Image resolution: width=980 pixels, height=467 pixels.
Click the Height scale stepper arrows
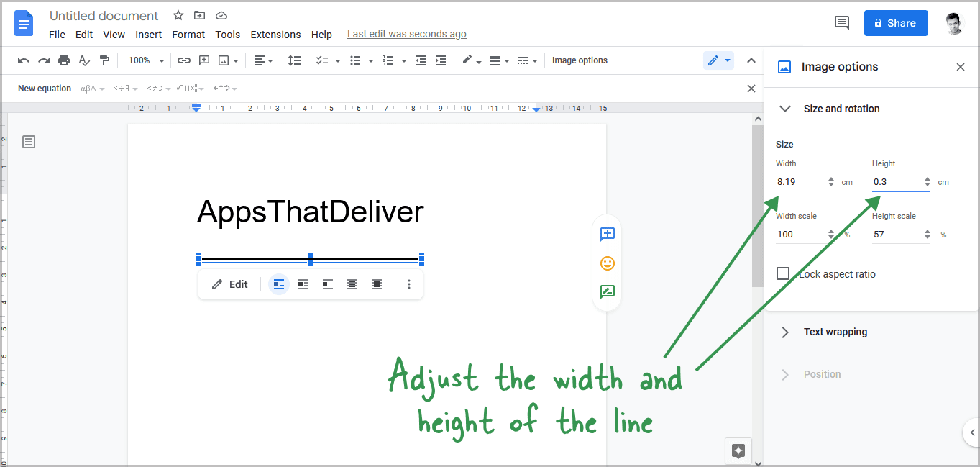point(928,235)
